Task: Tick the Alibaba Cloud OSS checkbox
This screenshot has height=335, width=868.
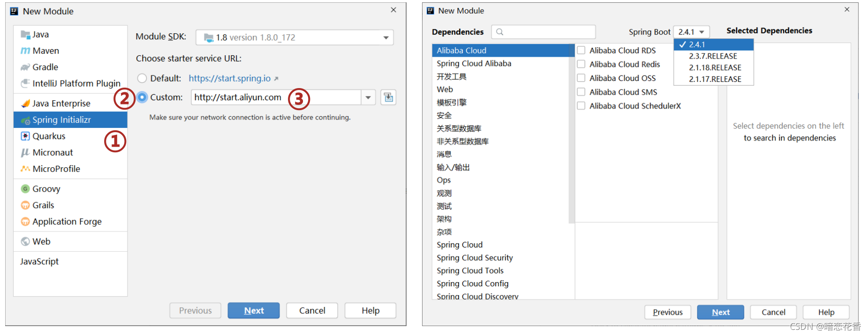Action: [581, 78]
